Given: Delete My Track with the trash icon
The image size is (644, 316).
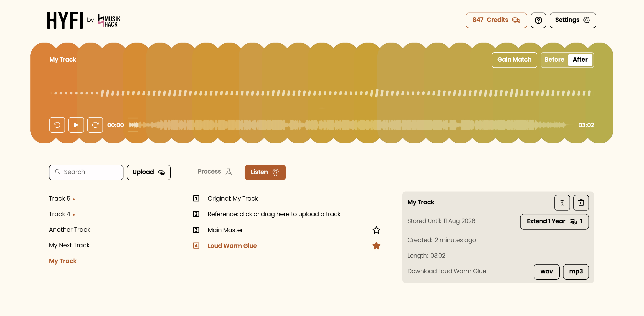Looking at the screenshot, I should [581, 203].
